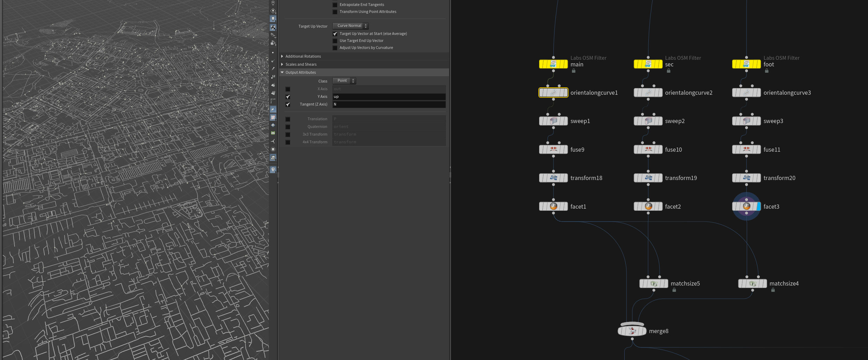This screenshot has height=360, width=868.
Task: Click the Tangent (Z Axis) attribute field
Action: [389, 105]
